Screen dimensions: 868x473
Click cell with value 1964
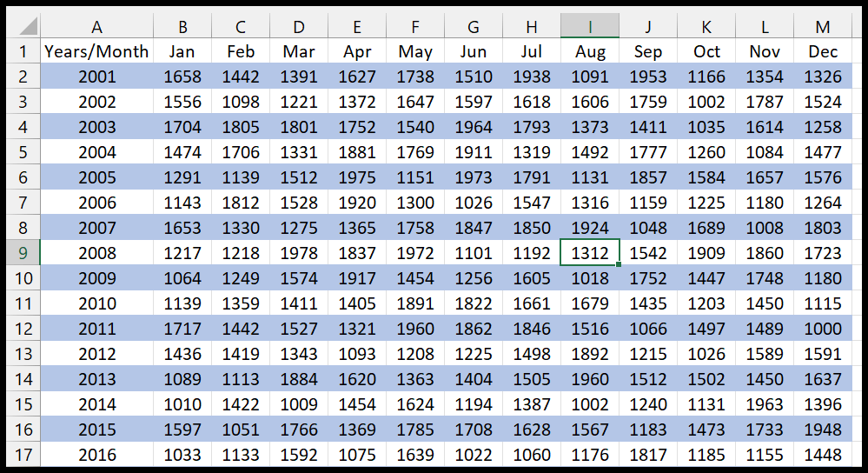click(474, 127)
